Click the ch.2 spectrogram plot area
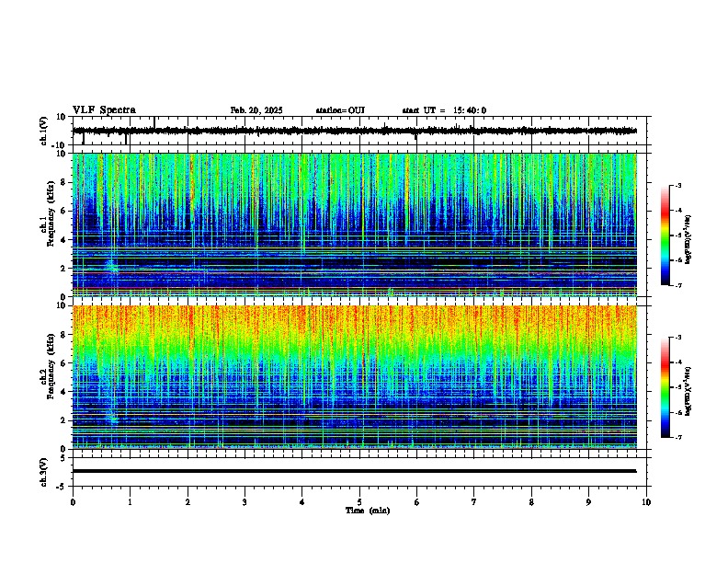The height and width of the screenshot is (563, 728). coord(355,377)
